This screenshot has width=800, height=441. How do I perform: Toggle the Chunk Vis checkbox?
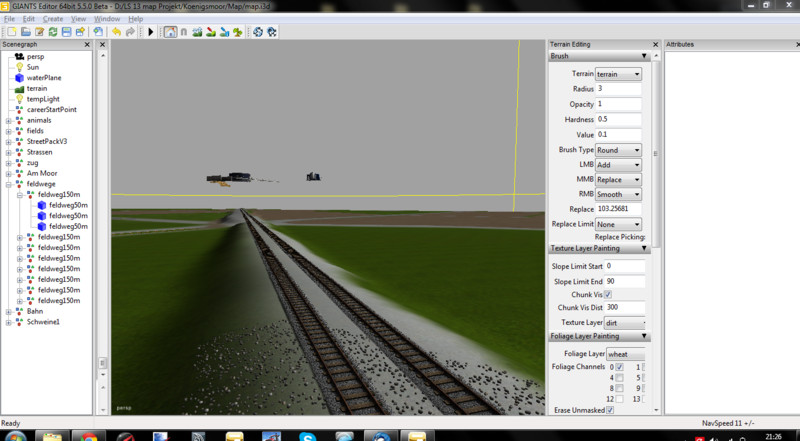point(607,295)
